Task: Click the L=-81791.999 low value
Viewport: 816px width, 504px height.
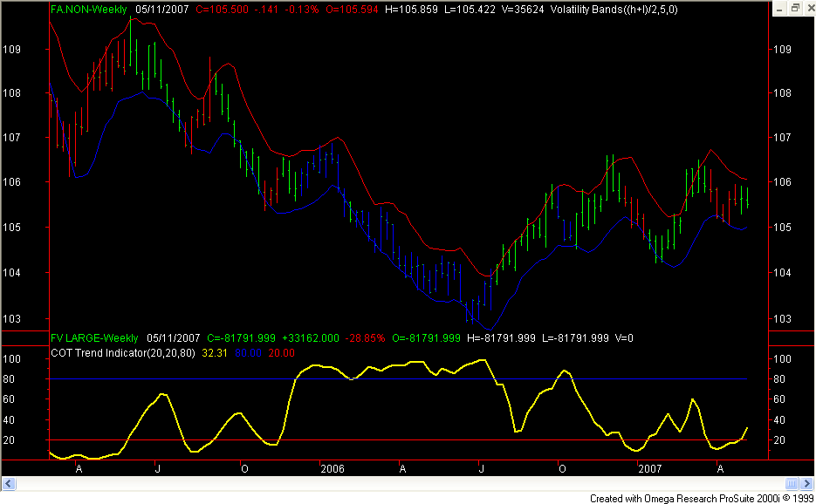Action: click(575, 338)
